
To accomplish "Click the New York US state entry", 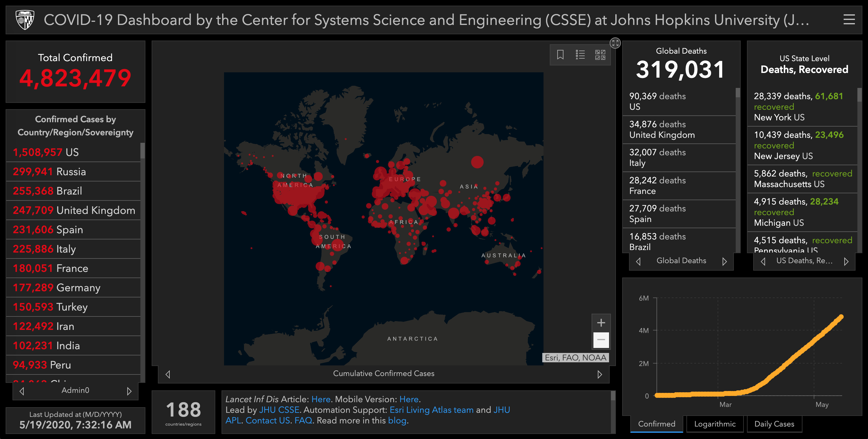I will click(x=802, y=107).
